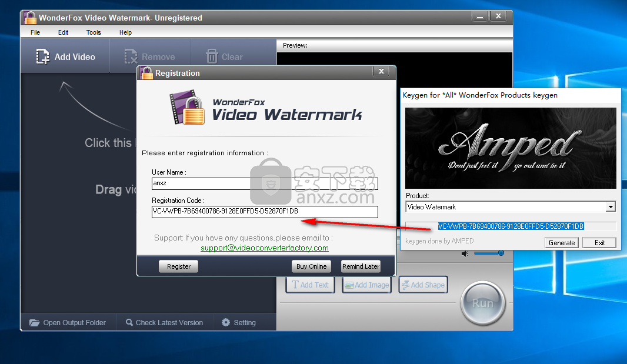This screenshot has height=364, width=627.
Task: Click the speaker mute icon
Action: (465, 253)
